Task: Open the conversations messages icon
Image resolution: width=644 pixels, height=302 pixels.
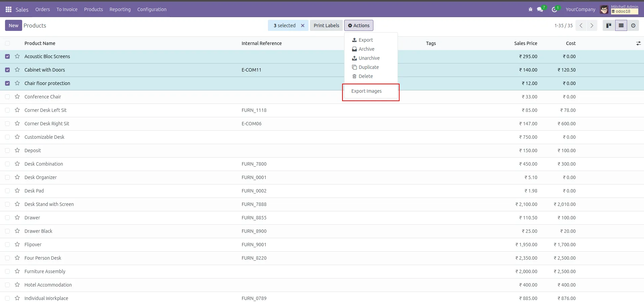Action: coord(540,9)
